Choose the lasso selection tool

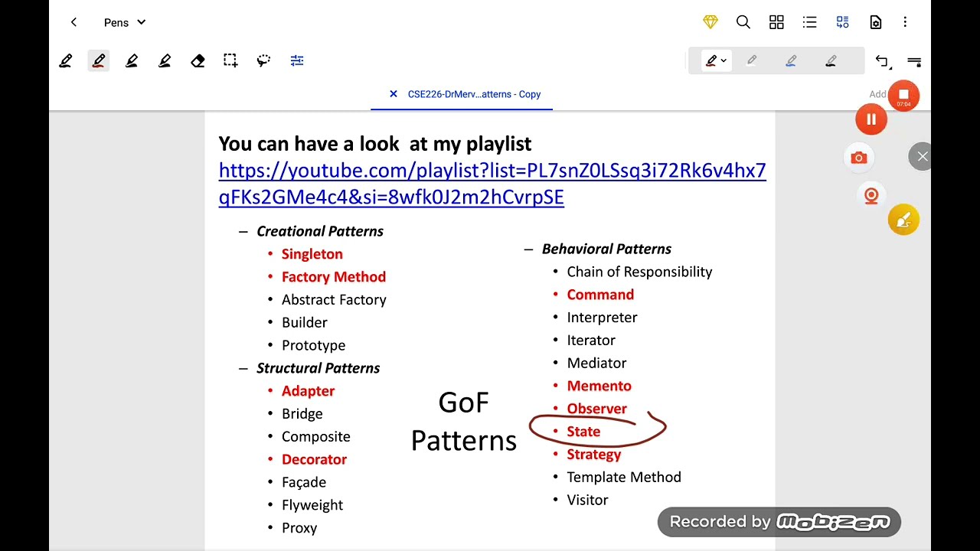pyautogui.click(x=263, y=60)
